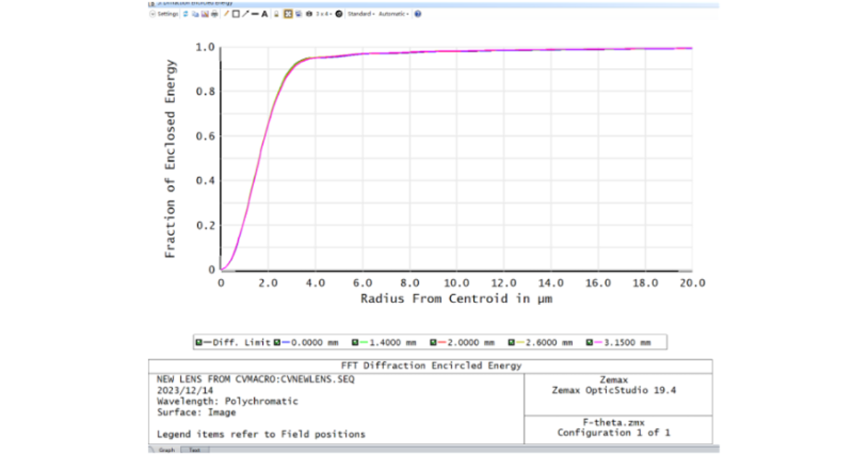
Task: Select the Text annotation tool
Action: pos(264,12)
